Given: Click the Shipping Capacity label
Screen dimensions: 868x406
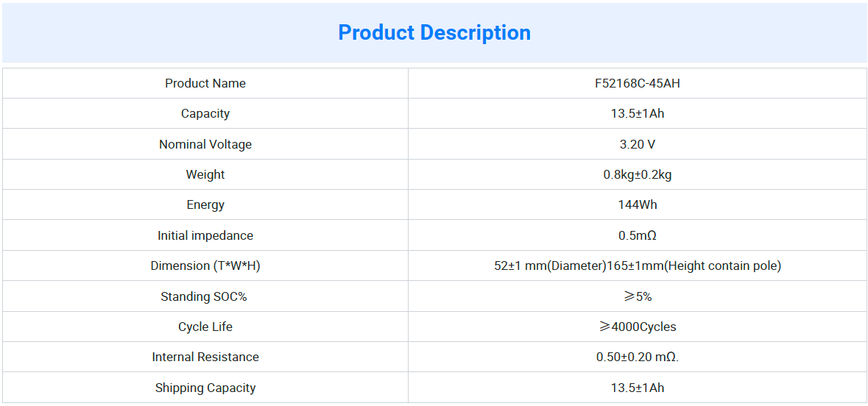Looking at the screenshot, I should coord(205,388).
